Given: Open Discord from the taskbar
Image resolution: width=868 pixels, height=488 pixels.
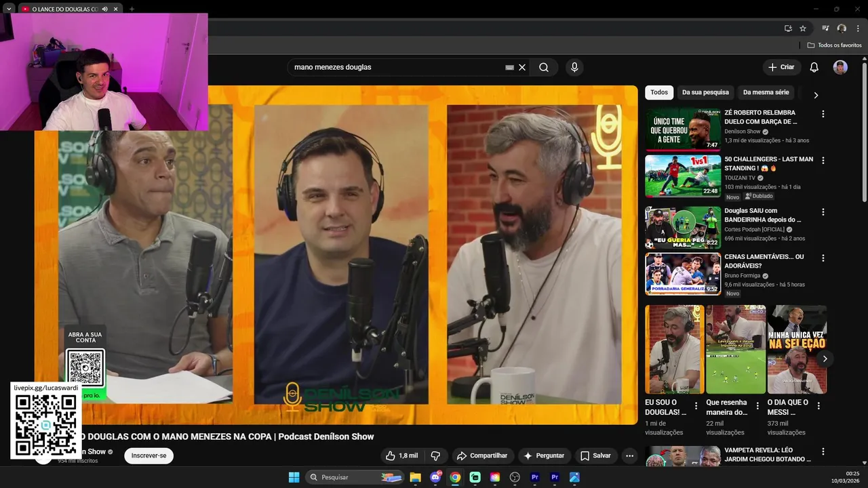Looking at the screenshot, I should 435,477.
